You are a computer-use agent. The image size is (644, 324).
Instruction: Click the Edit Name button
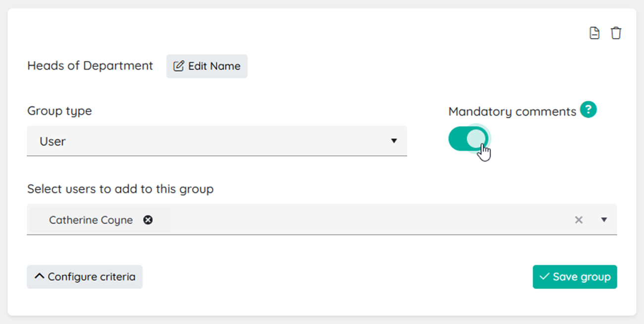click(207, 66)
